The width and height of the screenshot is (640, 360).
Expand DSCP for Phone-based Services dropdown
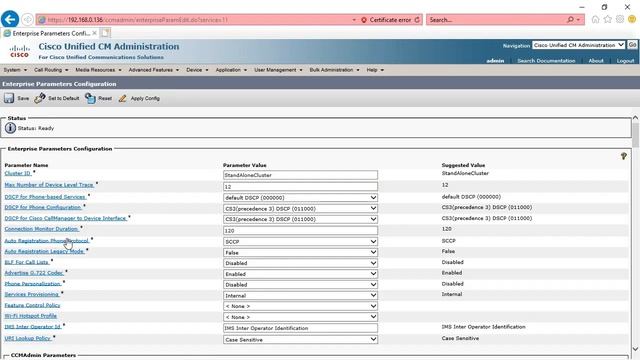click(300, 198)
